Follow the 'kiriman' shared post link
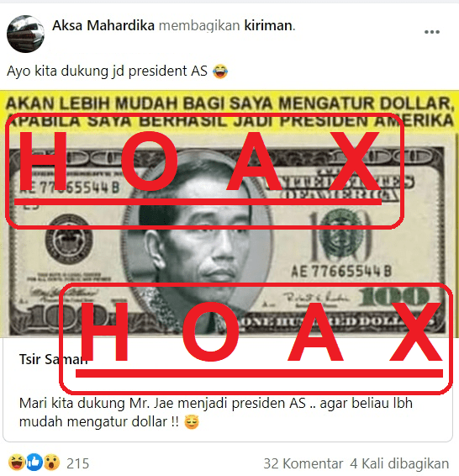 pos(268,25)
